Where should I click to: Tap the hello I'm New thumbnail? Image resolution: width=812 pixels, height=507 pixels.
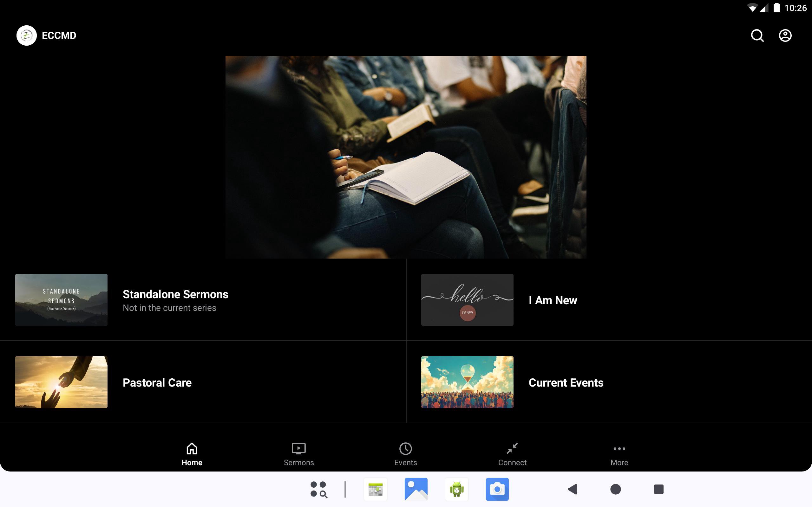467,299
